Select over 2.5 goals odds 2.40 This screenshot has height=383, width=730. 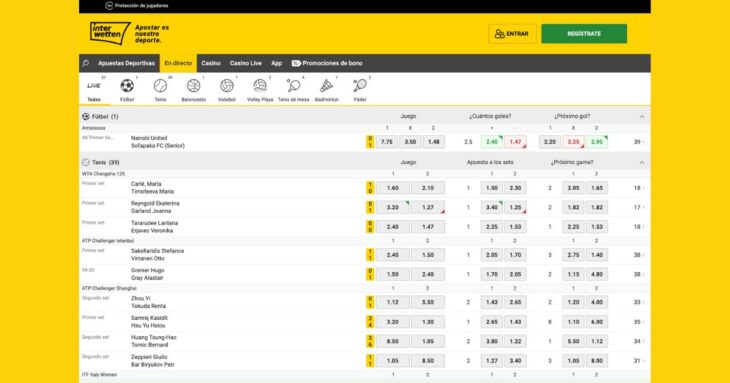tap(492, 142)
